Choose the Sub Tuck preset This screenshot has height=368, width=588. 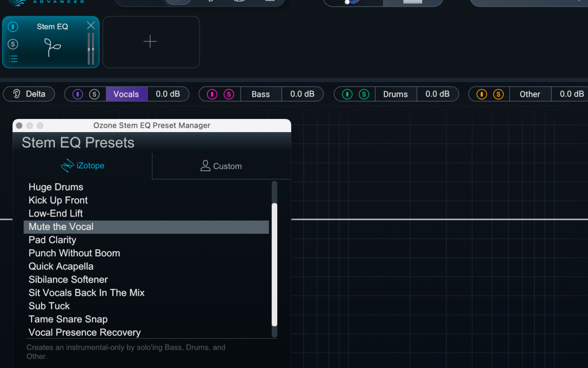tap(146, 306)
